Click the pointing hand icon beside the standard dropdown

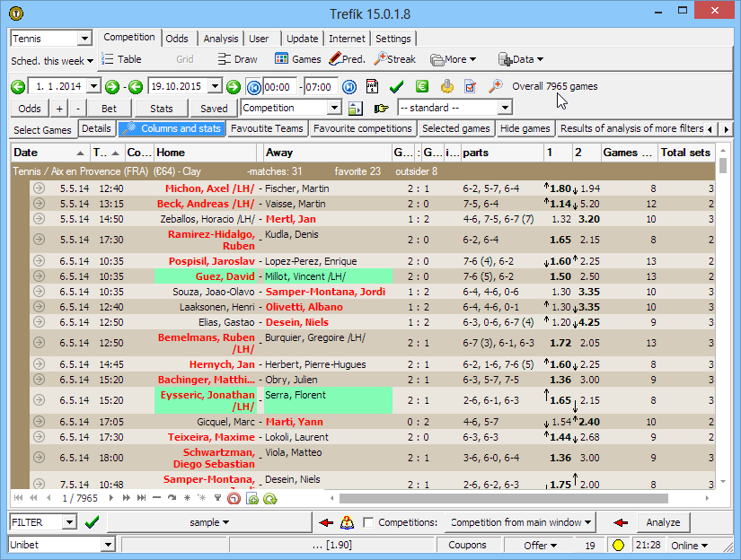point(381,108)
